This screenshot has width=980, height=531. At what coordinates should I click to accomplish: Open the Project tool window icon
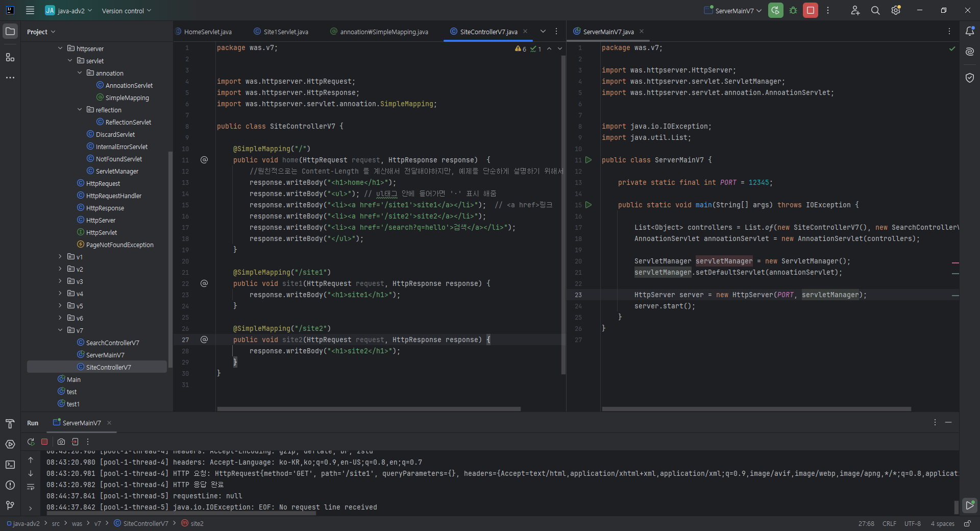[10, 31]
